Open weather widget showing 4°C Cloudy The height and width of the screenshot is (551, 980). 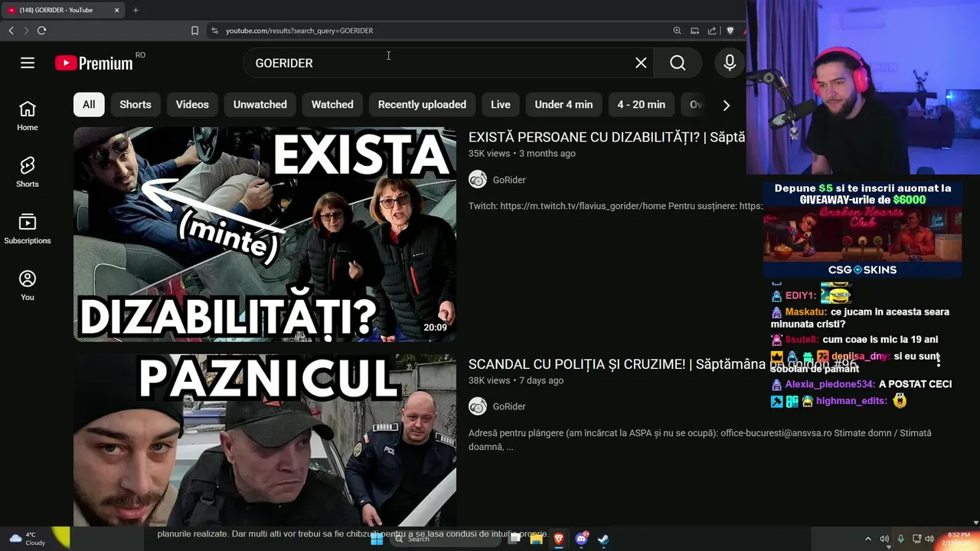(x=28, y=539)
